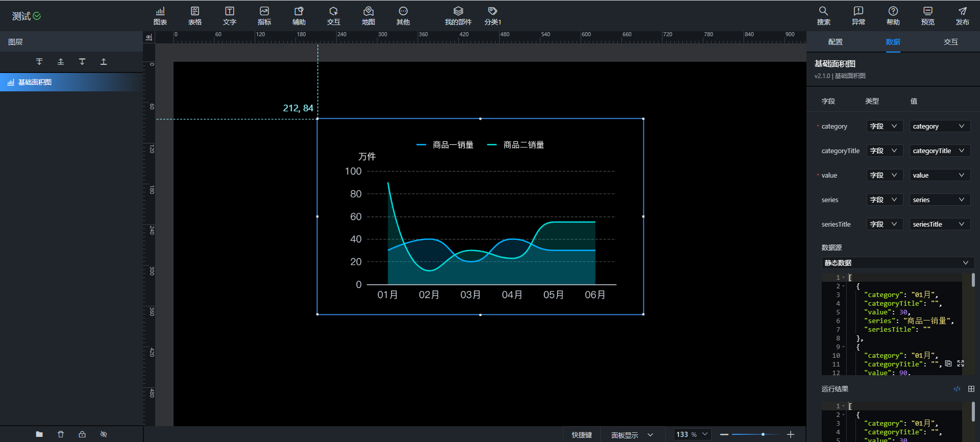Expand the data editor to fullscreen

[x=961, y=363]
